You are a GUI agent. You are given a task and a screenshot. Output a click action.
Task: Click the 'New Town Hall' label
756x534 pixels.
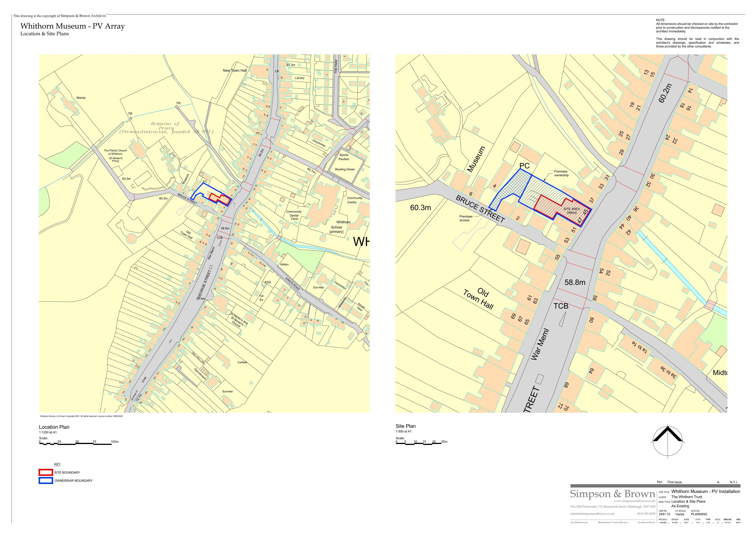click(234, 70)
